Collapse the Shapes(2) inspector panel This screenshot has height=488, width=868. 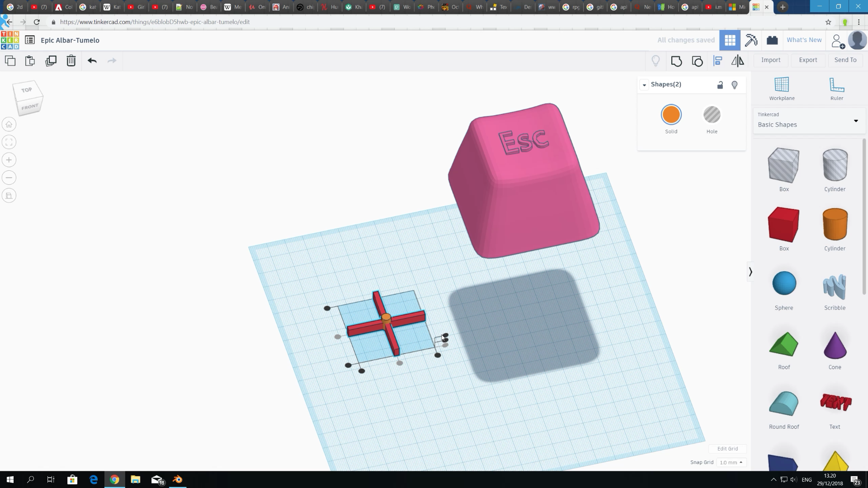point(644,84)
